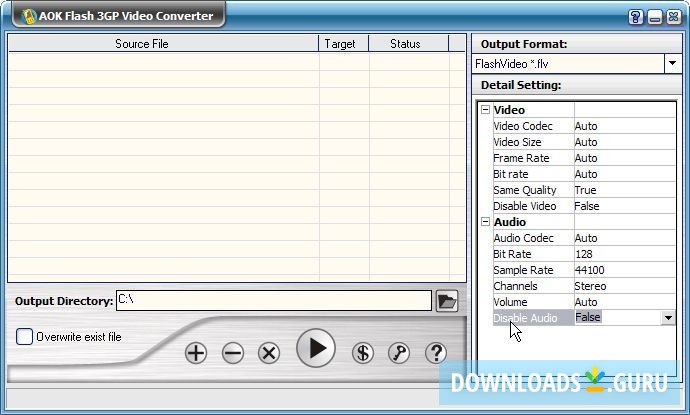Select the Same Quality row
This screenshot has width=690, height=415.
tap(584, 190)
